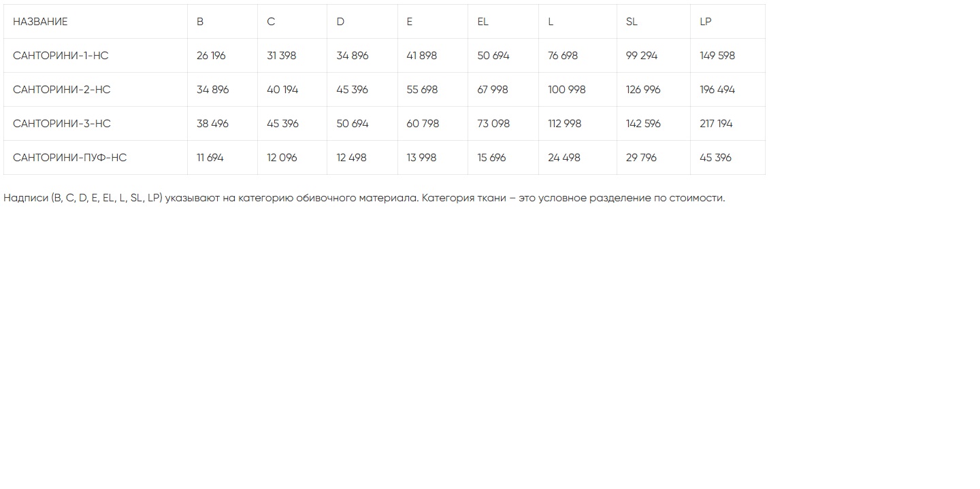Click price 217 194 in the LP column
This screenshot has width=980, height=489.
716,124
